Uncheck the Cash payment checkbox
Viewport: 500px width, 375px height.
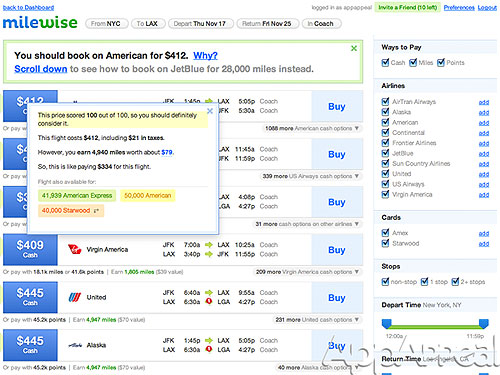tap(385, 62)
